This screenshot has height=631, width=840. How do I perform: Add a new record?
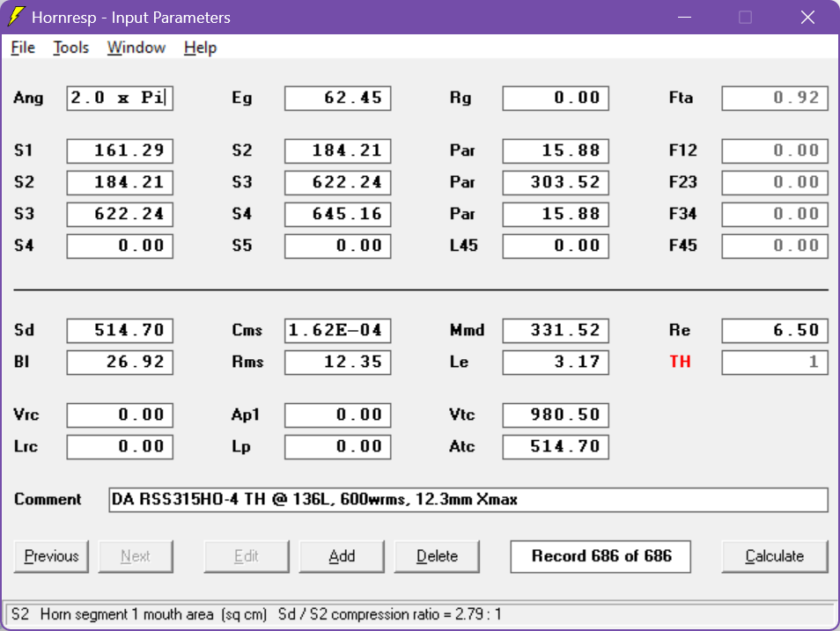pos(342,556)
